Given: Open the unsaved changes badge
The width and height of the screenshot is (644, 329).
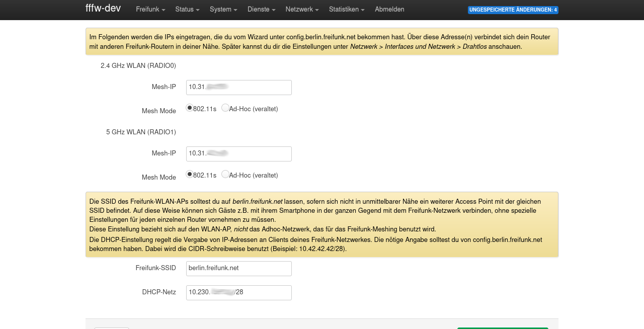Looking at the screenshot, I should tap(513, 10).
